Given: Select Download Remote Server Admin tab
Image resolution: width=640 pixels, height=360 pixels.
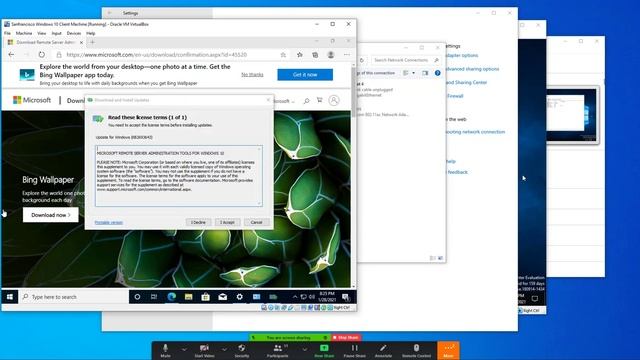Looking at the screenshot, I should (45, 42).
